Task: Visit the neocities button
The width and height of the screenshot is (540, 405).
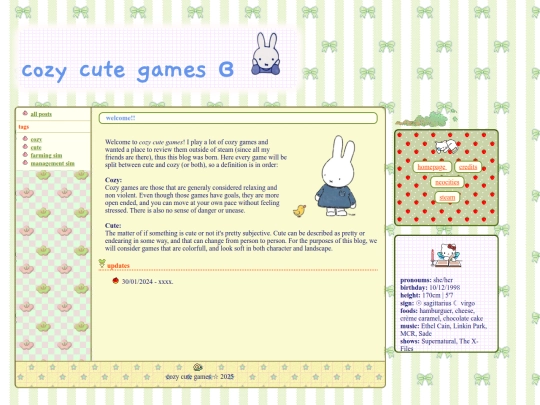Action: pyautogui.click(x=447, y=182)
